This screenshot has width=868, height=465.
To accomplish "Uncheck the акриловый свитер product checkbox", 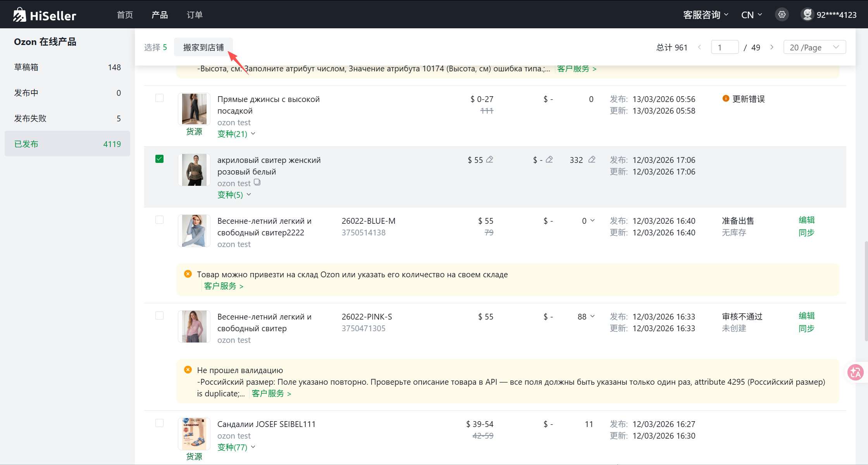I will [x=159, y=159].
